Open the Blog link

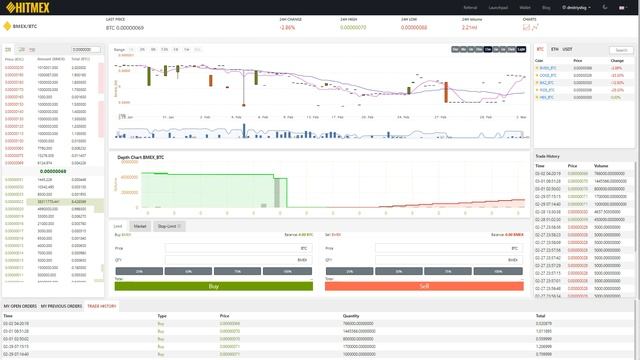546,7
